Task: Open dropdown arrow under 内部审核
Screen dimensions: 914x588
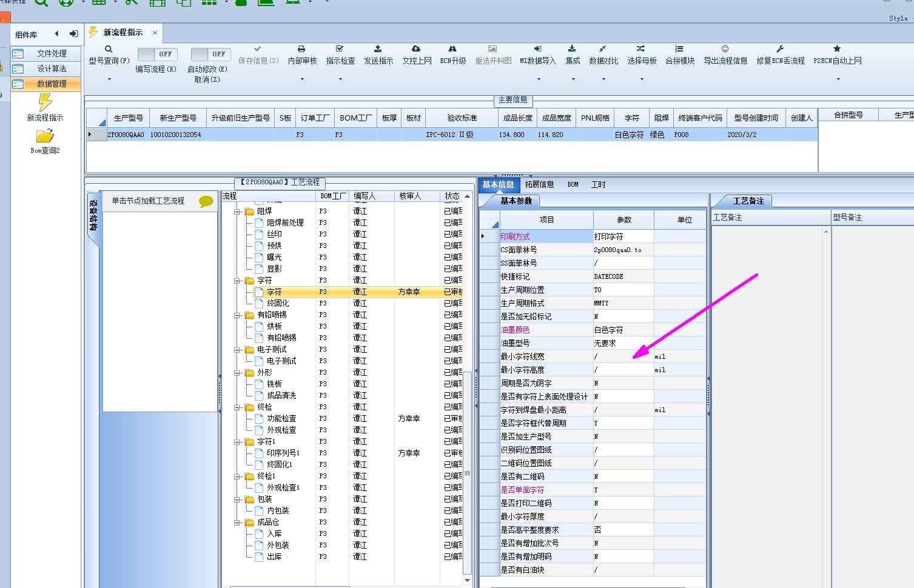Action: (302, 79)
